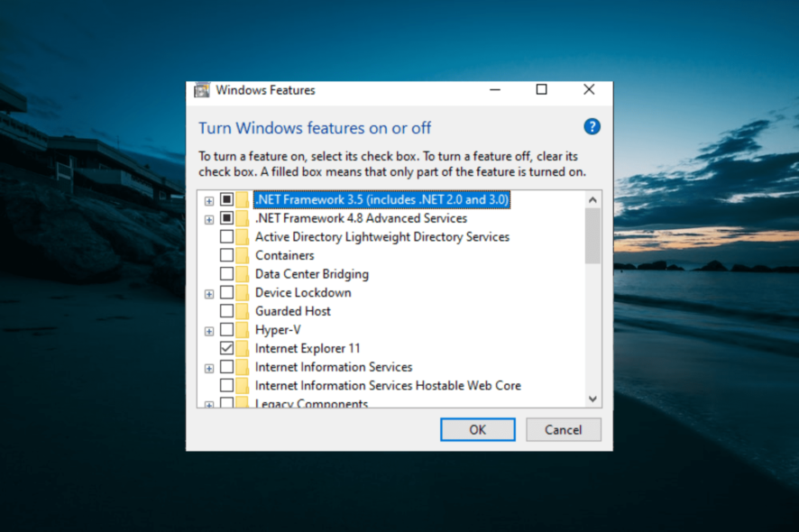Close the Windows Features dialog

point(589,89)
